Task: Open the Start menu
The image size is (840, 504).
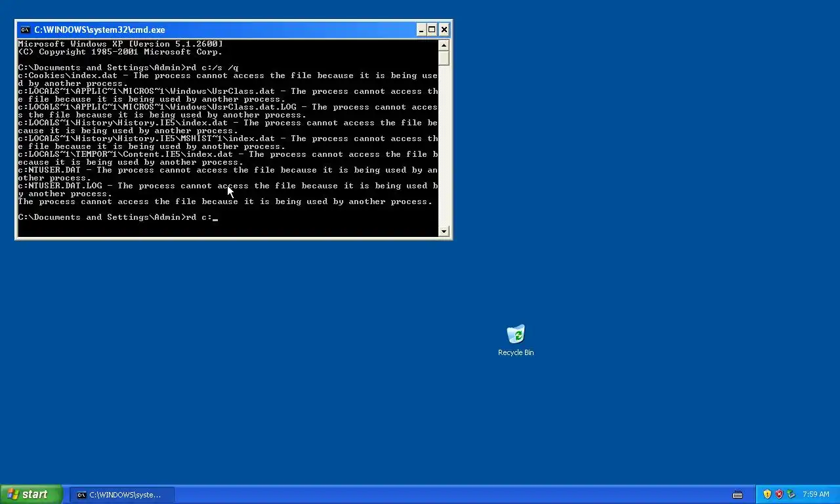Action: point(31,494)
